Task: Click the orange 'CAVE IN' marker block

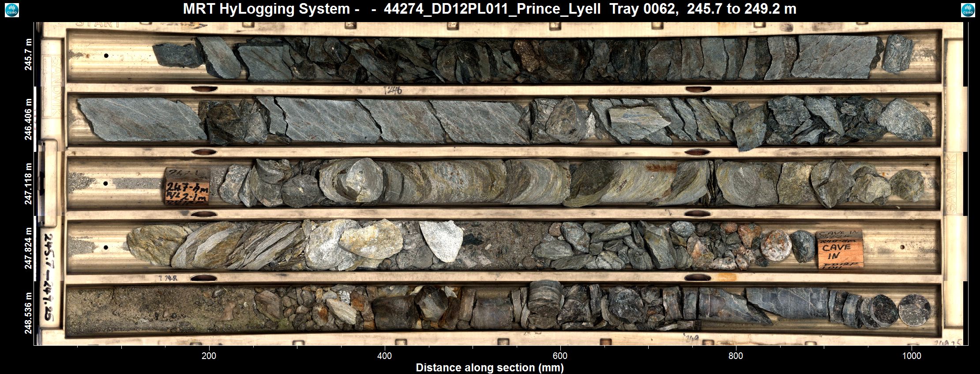Action: 840,249
